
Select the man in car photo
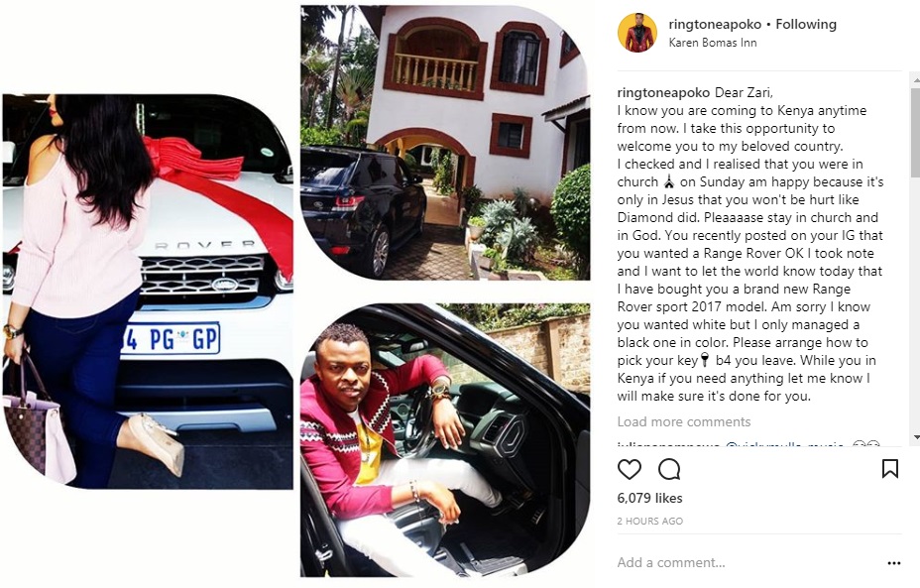point(445,440)
